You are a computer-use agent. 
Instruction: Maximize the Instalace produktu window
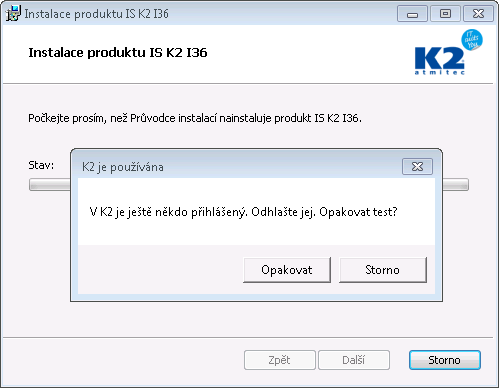[445, 14]
